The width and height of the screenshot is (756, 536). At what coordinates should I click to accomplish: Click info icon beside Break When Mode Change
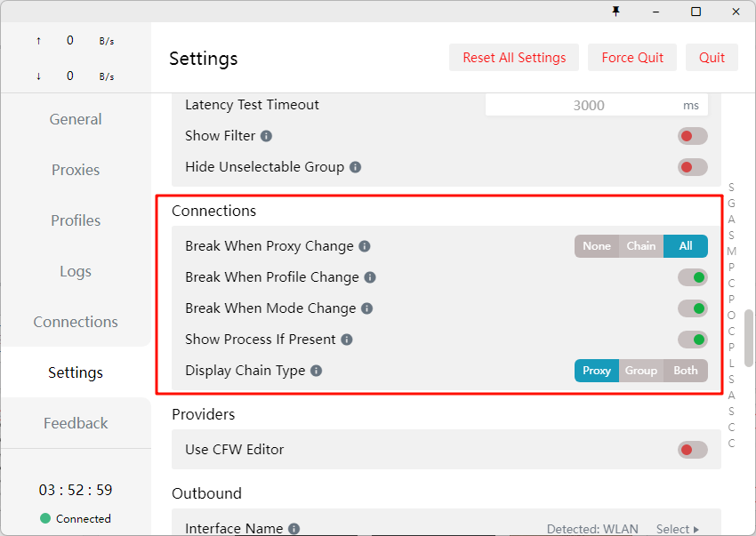pyautogui.click(x=366, y=308)
